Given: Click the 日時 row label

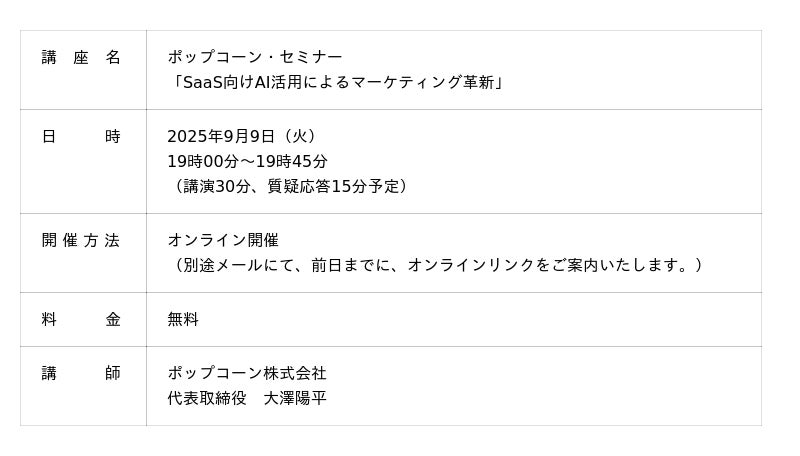Looking at the screenshot, I should point(81,137).
